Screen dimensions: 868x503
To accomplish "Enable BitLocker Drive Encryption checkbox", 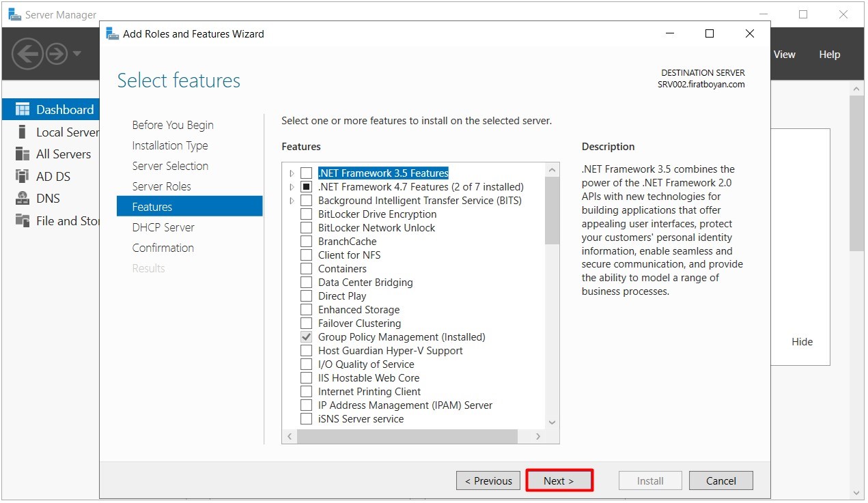I will tap(306, 214).
